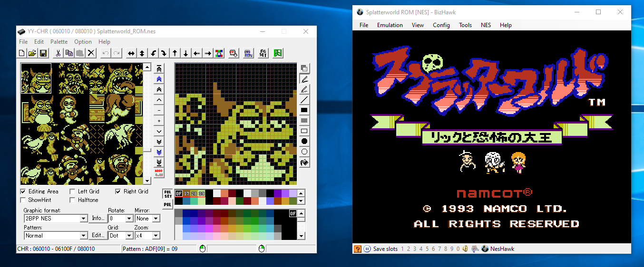644x267 pixels.
Task: Pick palette color labeled 39
Action: 202,193
